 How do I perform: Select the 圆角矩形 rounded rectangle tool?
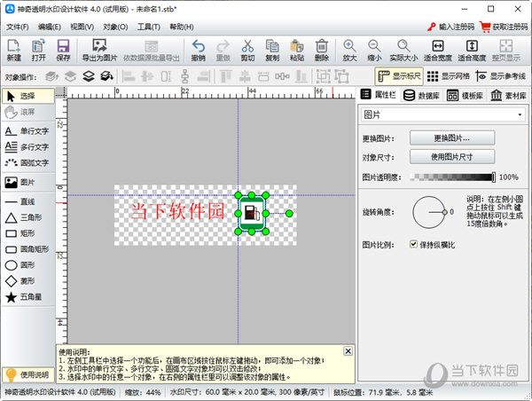click(x=27, y=249)
